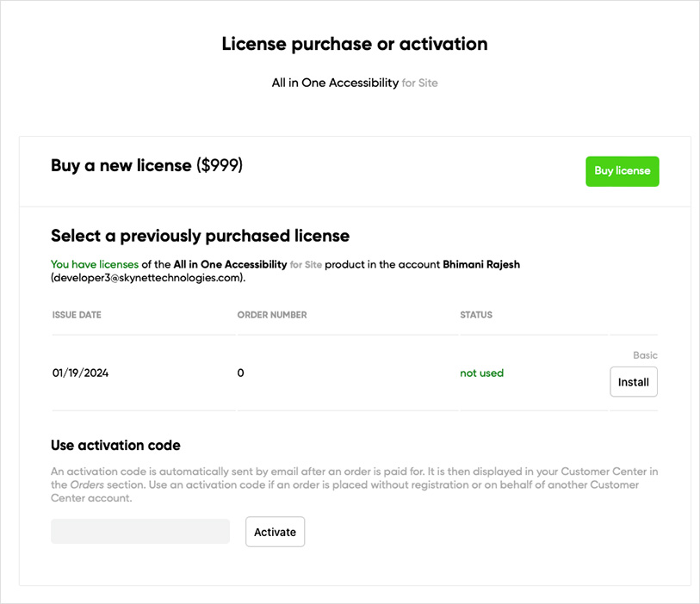This screenshot has width=700, height=604.
Task: Click the order number value 0
Action: [240, 373]
